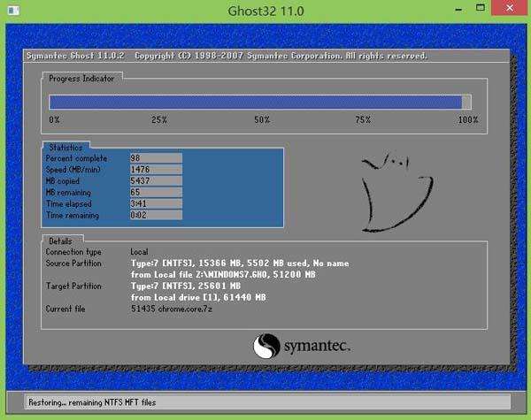This screenshot has height=420, width=531.
Task: Click the 0% progress scale mark
Action: click(54, 119)
